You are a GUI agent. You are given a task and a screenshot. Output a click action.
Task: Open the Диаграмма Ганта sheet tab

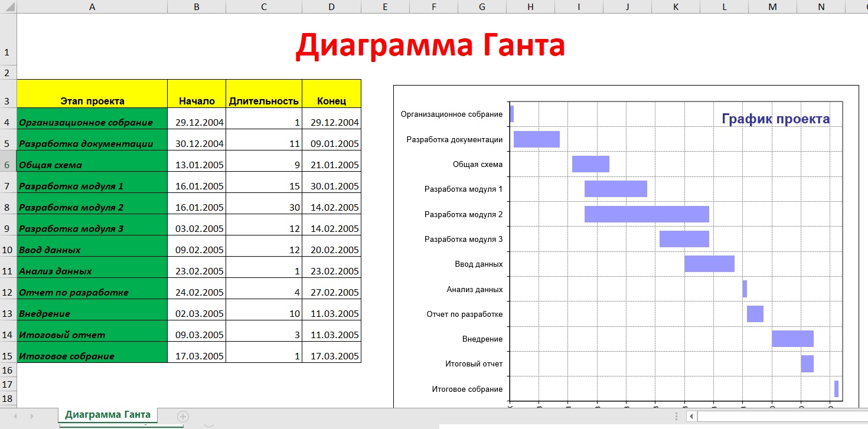point(107,415)
